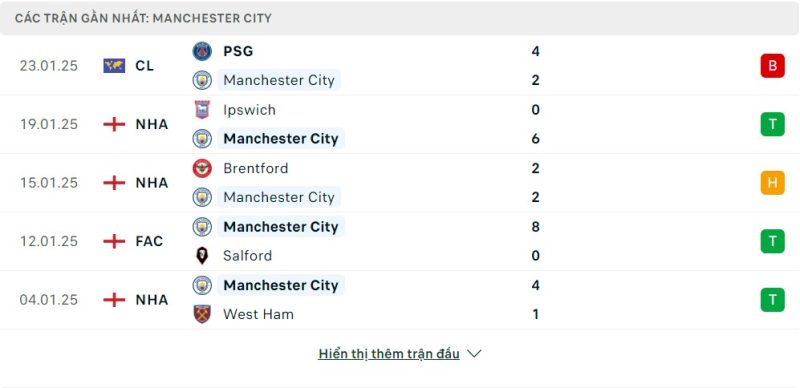The height and width of the screenshot is (388, 800).
Task: Select the West Ham team name
Action: [x=258, y=314]
